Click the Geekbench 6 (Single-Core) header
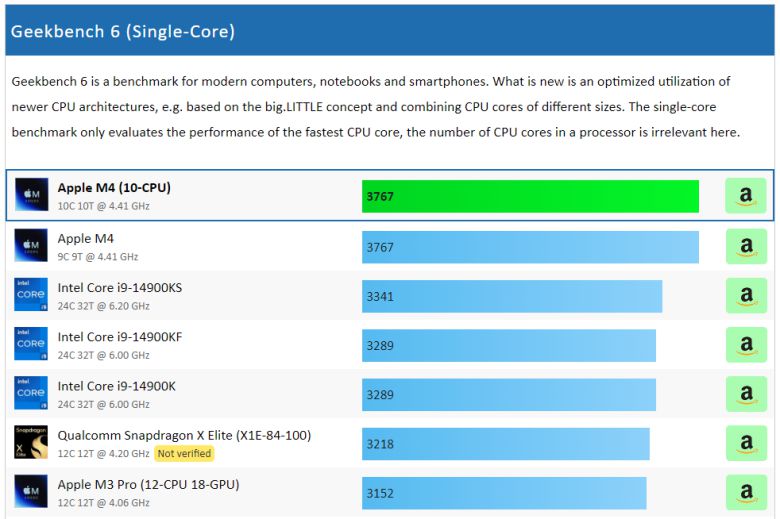The image size is (780, 519). (x=123, y=31)
